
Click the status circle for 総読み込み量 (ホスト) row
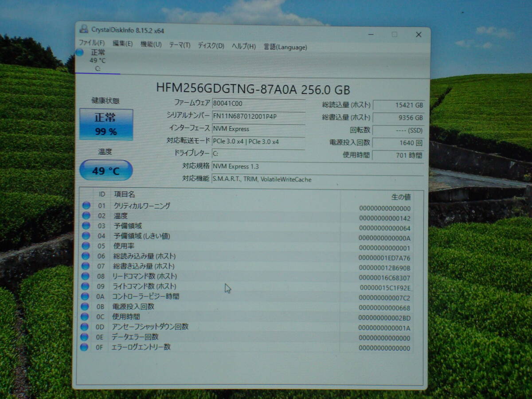point(86,256)
